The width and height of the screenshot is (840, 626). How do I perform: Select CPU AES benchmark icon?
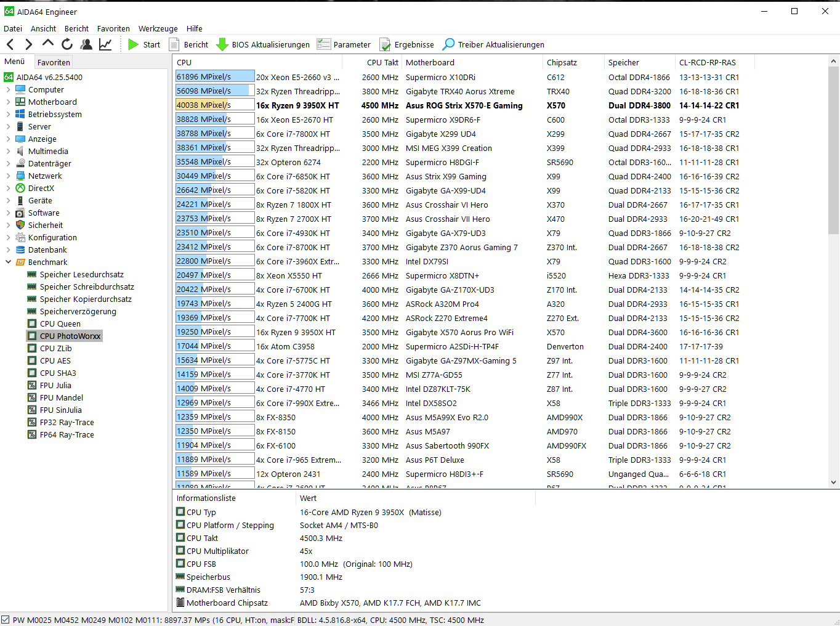pyautogui.click(x=32, y=360)
